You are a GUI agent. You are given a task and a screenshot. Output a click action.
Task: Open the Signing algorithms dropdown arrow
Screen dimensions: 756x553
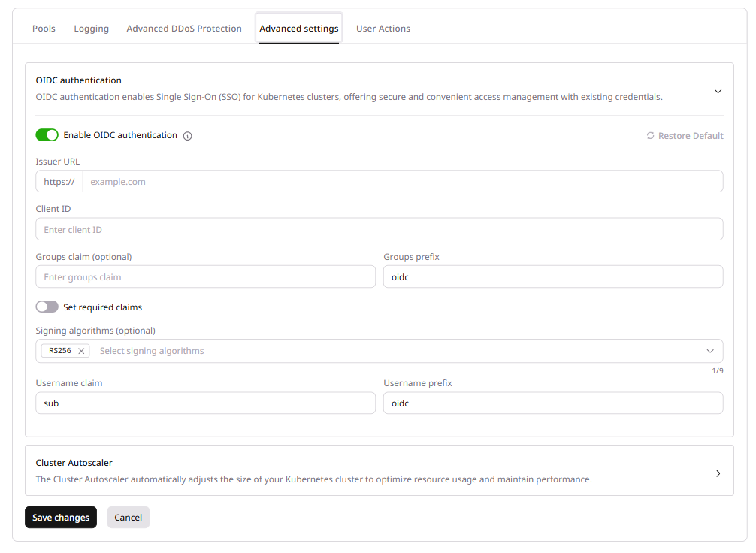pos(710,351)
